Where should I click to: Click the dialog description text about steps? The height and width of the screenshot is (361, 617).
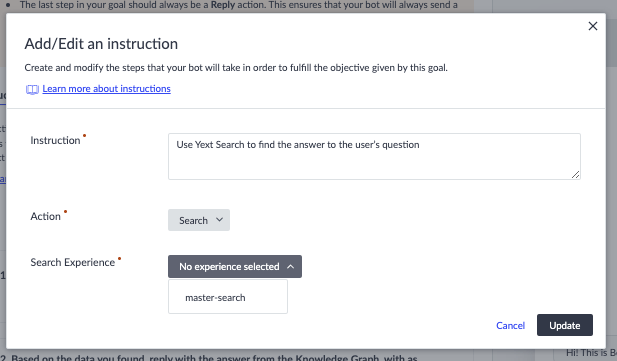236,68
